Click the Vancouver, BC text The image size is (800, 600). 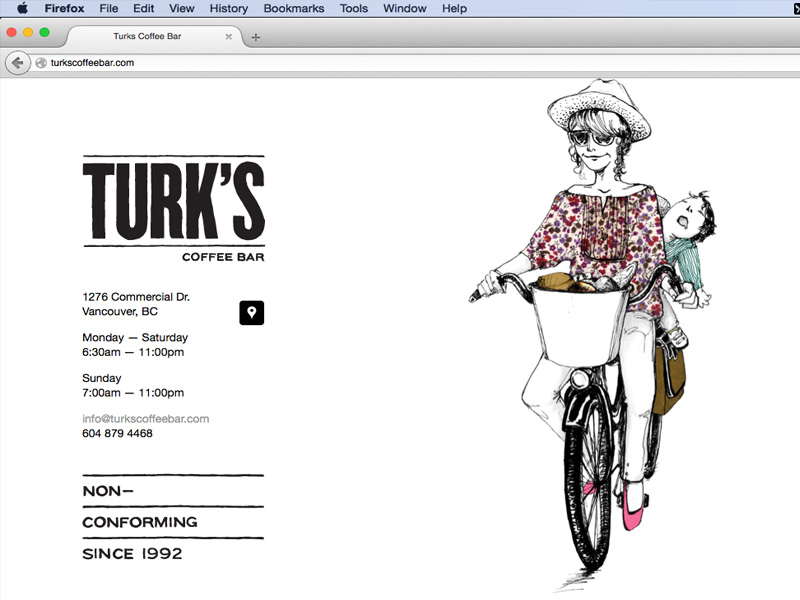click(x=120, y=311)
